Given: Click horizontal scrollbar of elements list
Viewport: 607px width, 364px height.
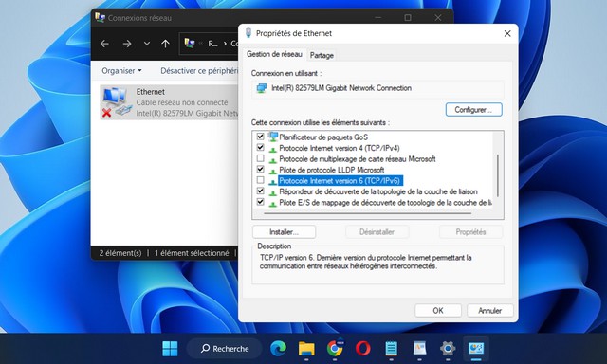Looking at the screenshot, I should point(368,213).
